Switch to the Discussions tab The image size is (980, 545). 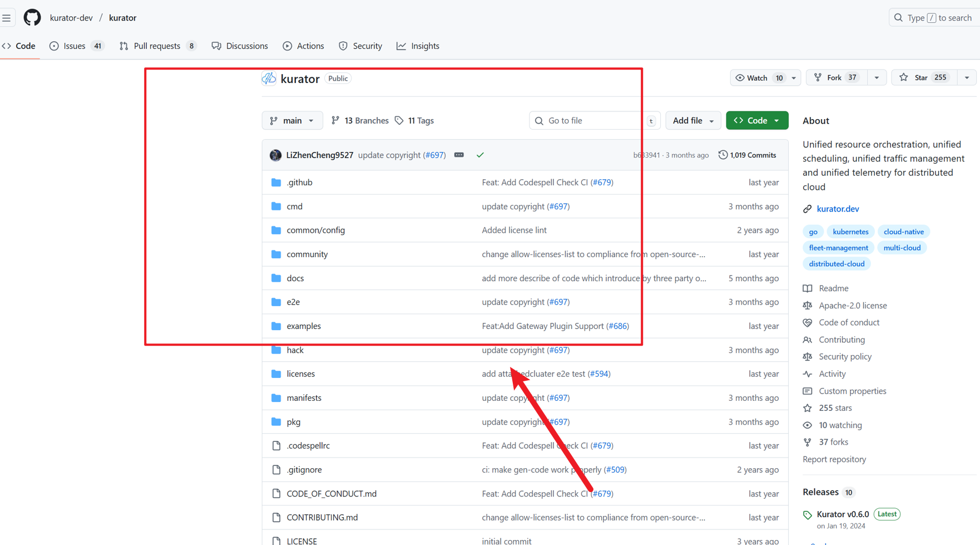240,46
